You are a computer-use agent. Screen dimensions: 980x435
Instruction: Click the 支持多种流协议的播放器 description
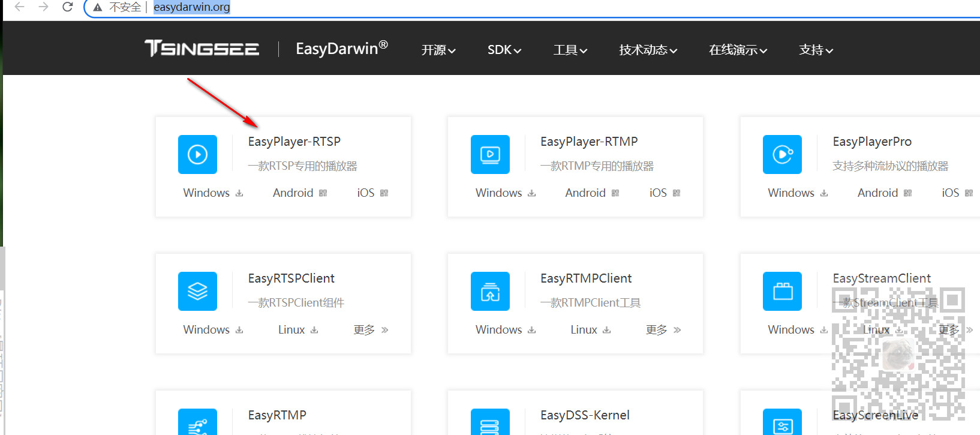pyautogui.click(x=891, y=166)
